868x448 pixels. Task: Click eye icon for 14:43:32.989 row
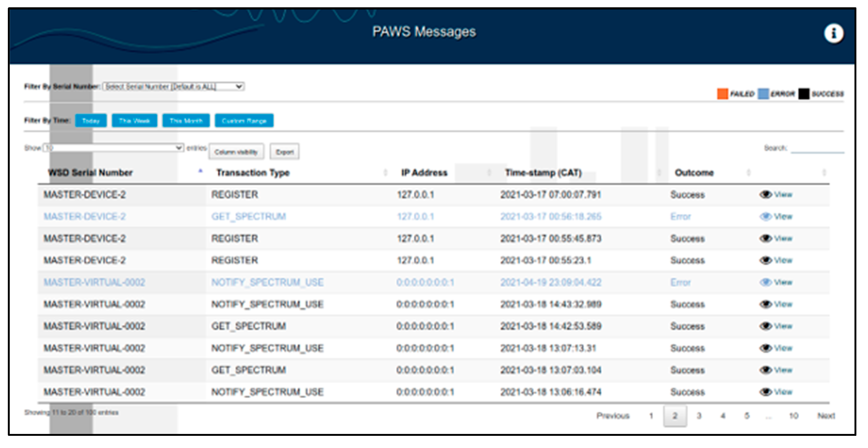pyautogui.click(x=765, y=304)
